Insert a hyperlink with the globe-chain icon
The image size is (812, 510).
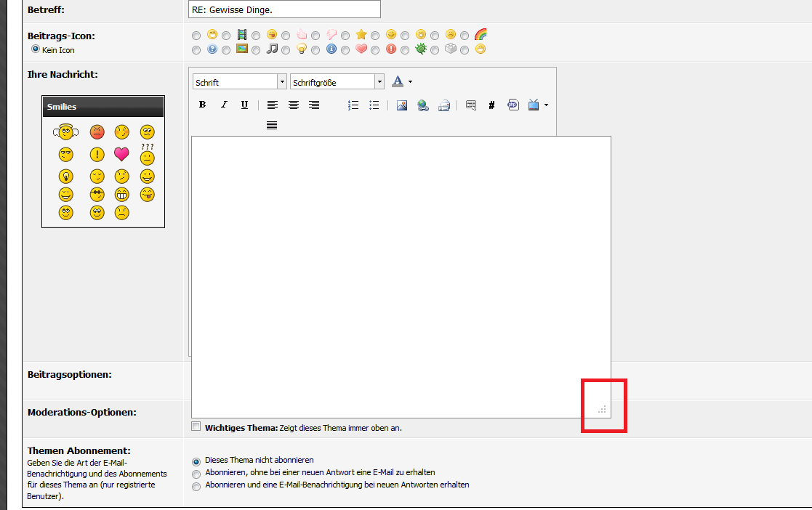click(x=422, y=105)
